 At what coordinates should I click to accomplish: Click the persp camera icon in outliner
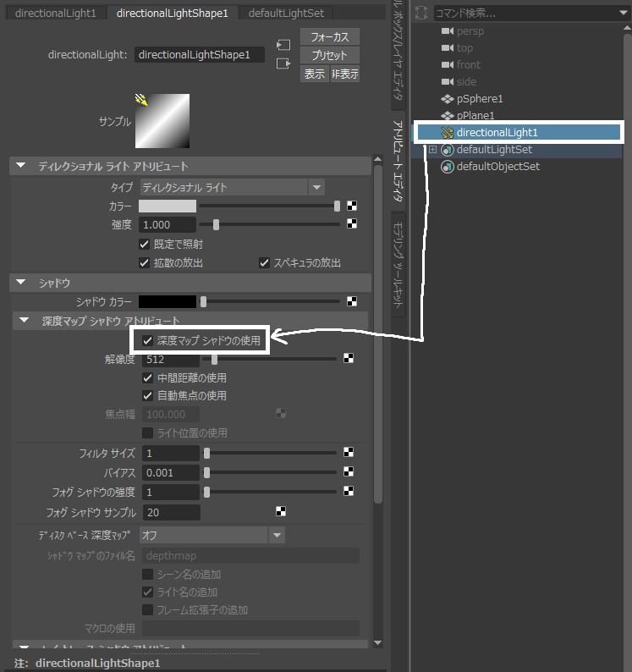448,30
